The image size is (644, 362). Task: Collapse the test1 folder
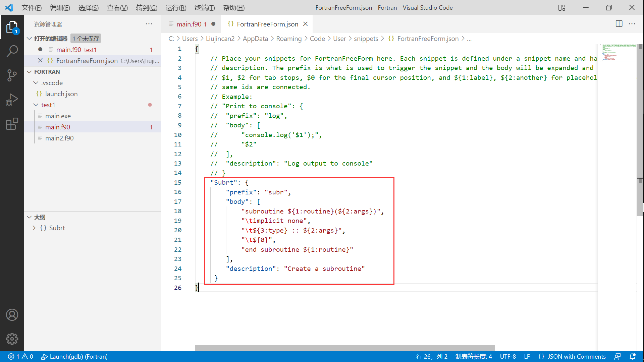point(36,105)
